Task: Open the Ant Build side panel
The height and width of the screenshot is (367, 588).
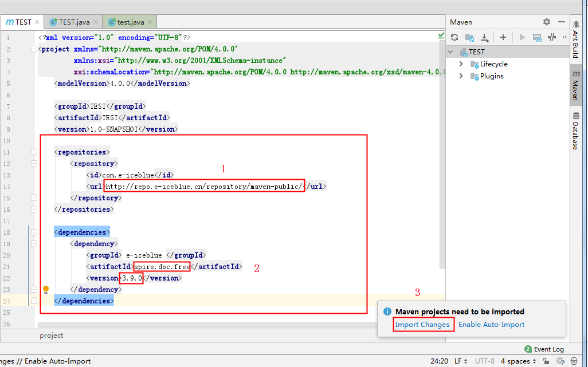Action: (x=575, y=40)
